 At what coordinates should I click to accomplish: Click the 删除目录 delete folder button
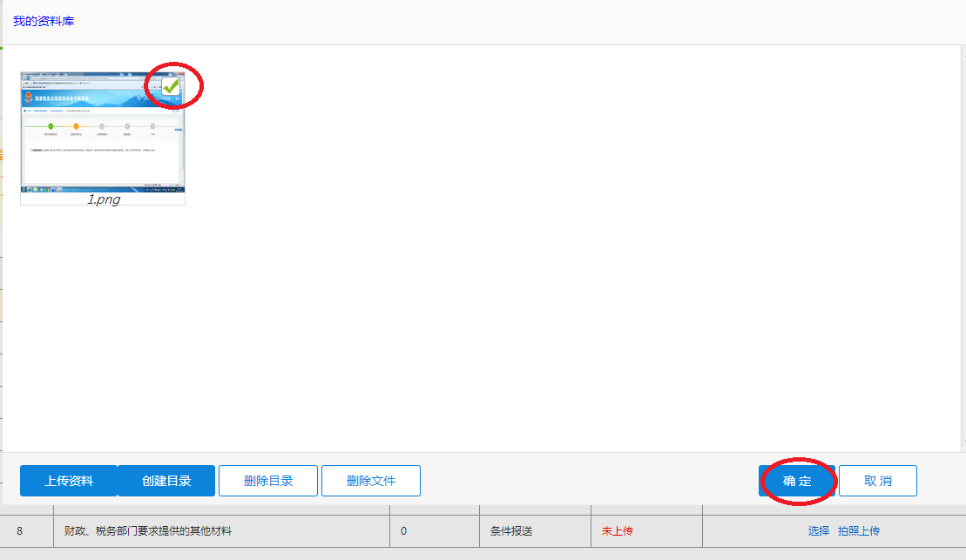coord(267,481)
